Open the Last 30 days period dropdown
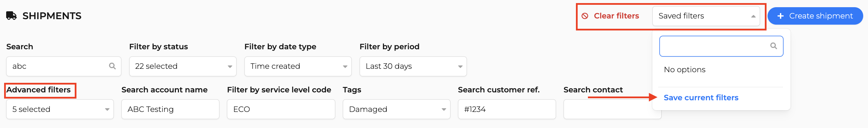This screenshot has width=868, height=128. click(413, 66)
